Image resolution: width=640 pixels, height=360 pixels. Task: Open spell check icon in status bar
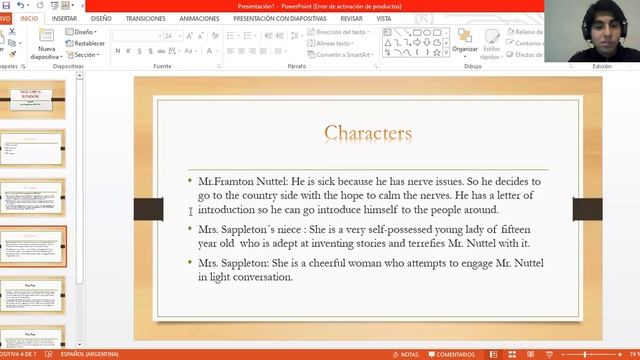[x=49, y=354]
